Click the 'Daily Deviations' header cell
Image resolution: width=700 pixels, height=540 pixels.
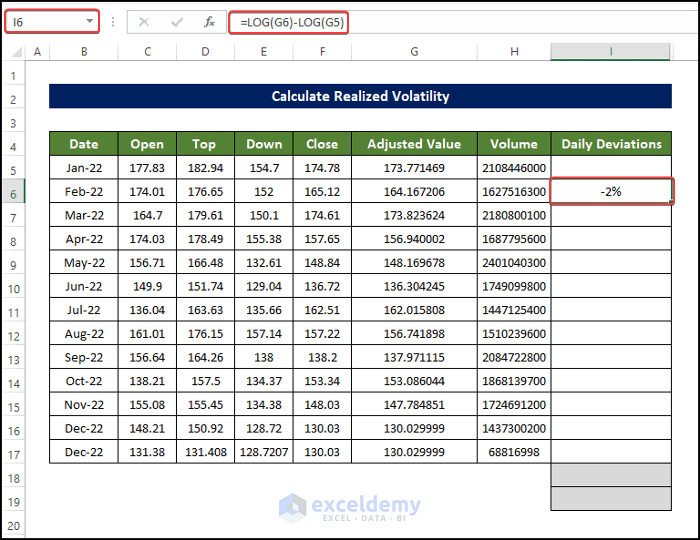click(611, 144)
